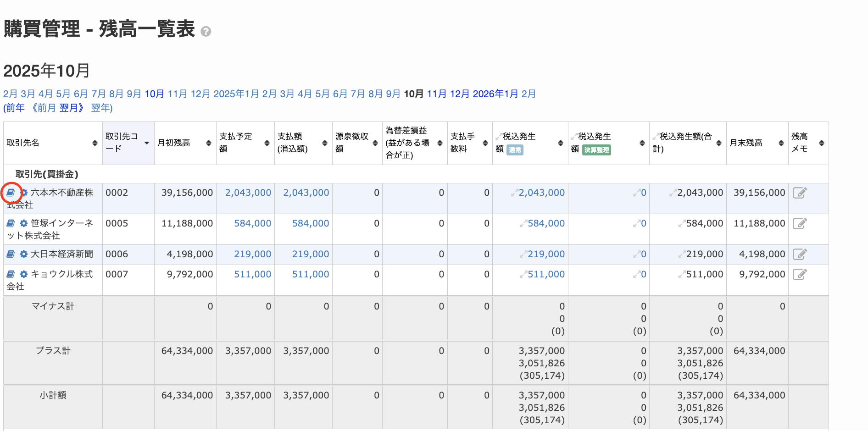
Task: Sort table by 源泉徴収額 column
Action: pyautogui.click(x=375, y=143)
